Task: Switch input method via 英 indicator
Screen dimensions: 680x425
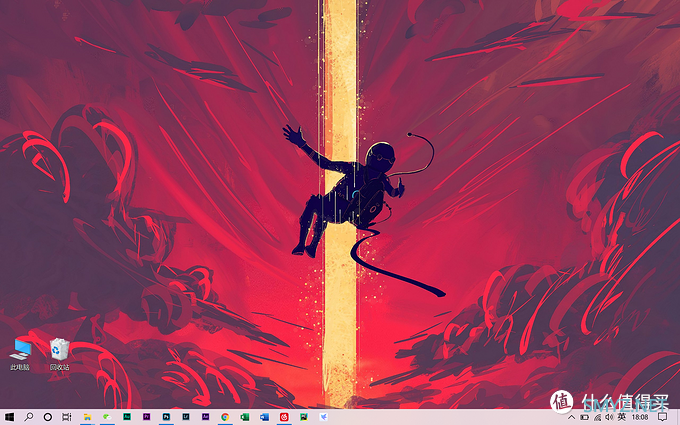Action: tap(621, 417)
